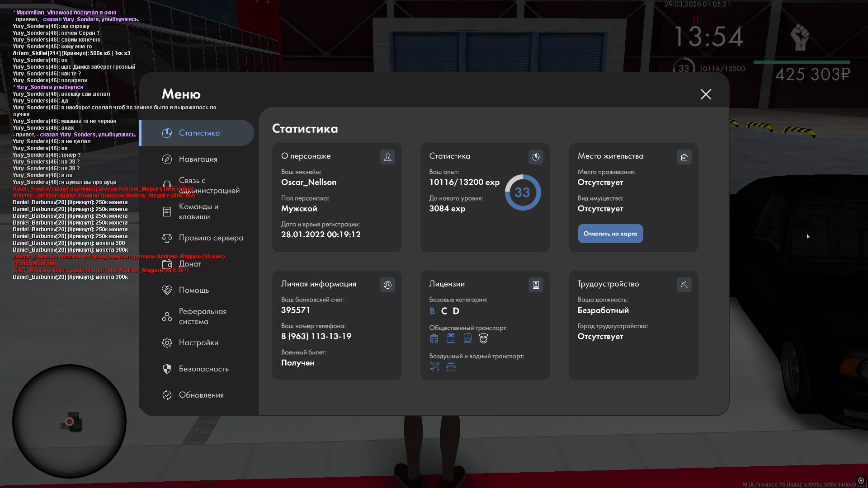Click the level 33 circular progress ring
Image resolution: width=868 pixels, height=488 pixels.
coord(523,192)
